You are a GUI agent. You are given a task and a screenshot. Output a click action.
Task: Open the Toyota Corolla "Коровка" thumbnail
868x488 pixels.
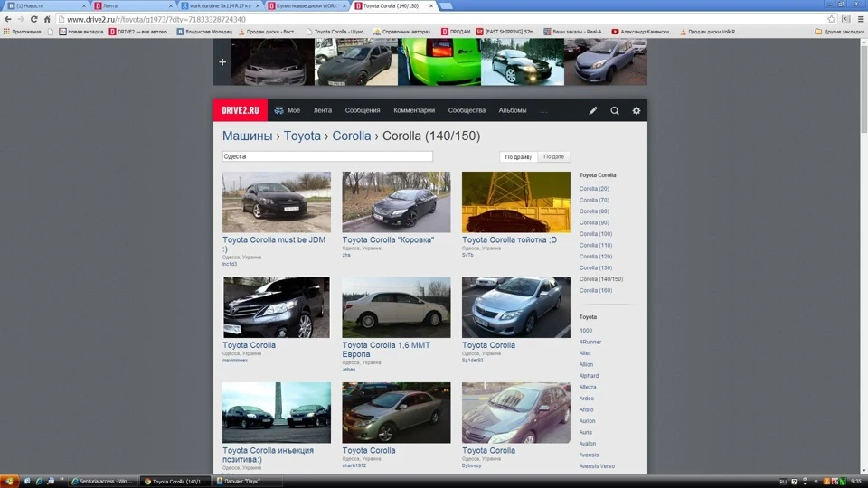[x=396, y=202]
